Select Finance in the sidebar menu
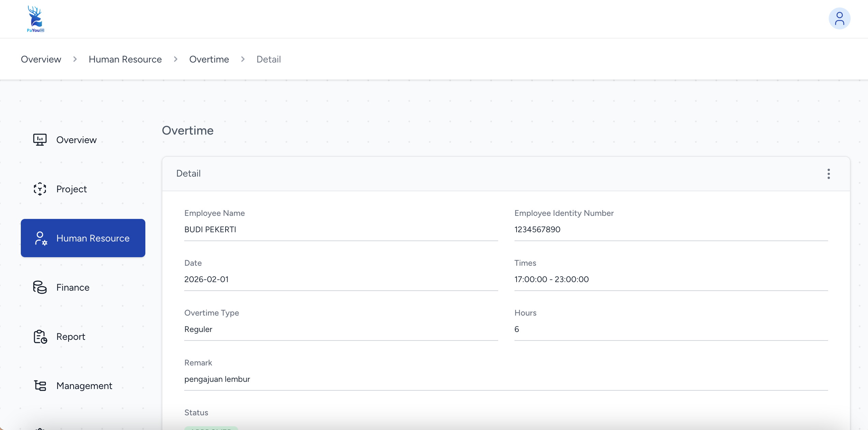 [73, 288]
